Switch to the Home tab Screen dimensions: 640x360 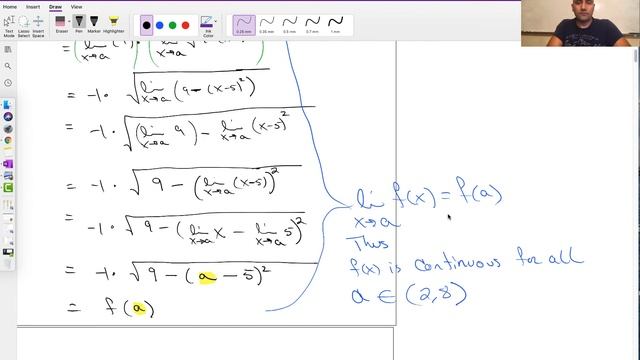click(10, 7)
